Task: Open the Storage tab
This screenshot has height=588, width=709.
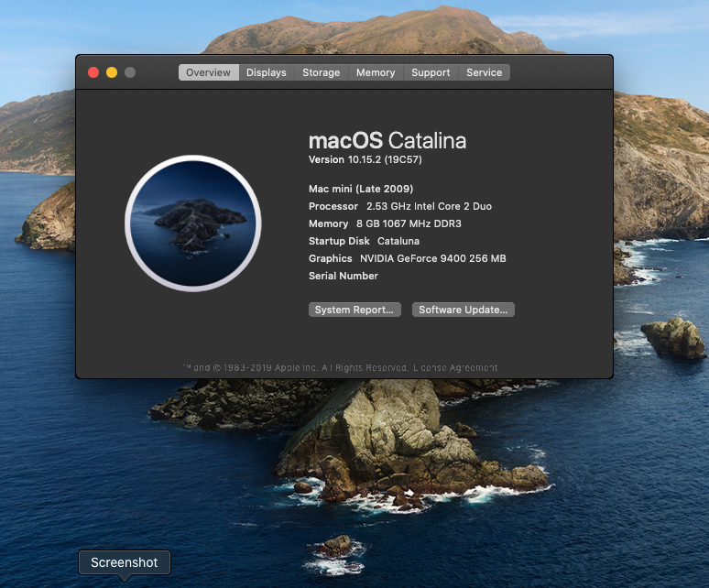Action: point(321,72)
